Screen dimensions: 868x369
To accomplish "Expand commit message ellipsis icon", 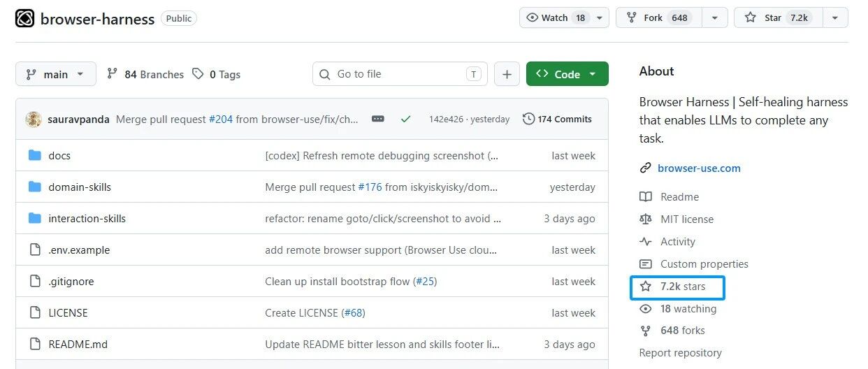I will 378,119.
